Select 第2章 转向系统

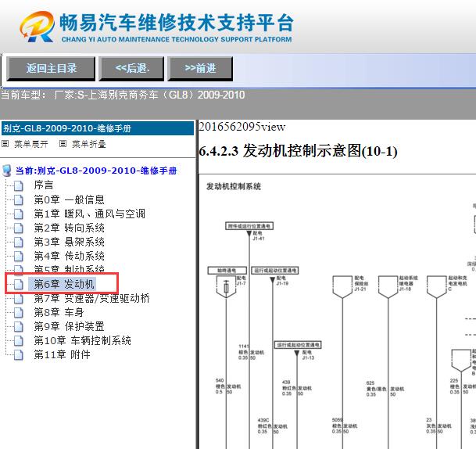click(69, 228)
